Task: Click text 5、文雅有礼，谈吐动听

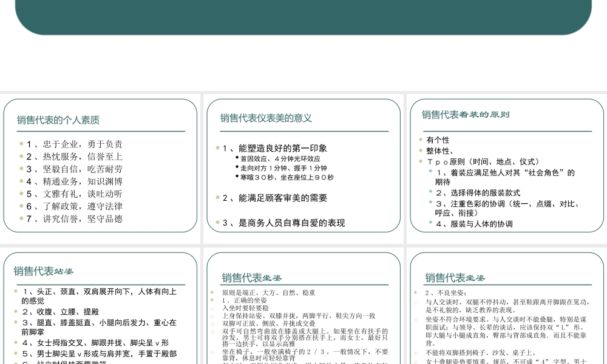Action: tap(74, 194)
